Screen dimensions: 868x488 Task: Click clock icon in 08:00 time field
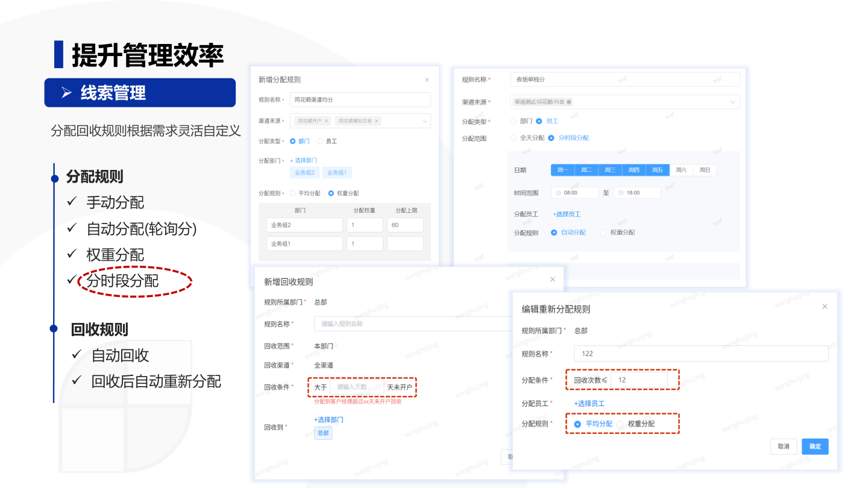(558, 193)
